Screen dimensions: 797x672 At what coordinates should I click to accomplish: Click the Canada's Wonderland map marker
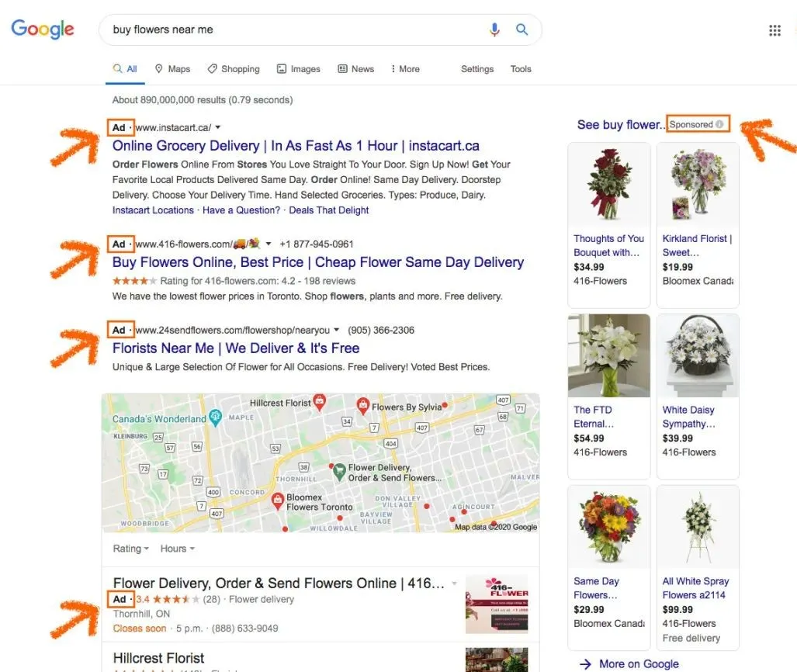[216, 417]
